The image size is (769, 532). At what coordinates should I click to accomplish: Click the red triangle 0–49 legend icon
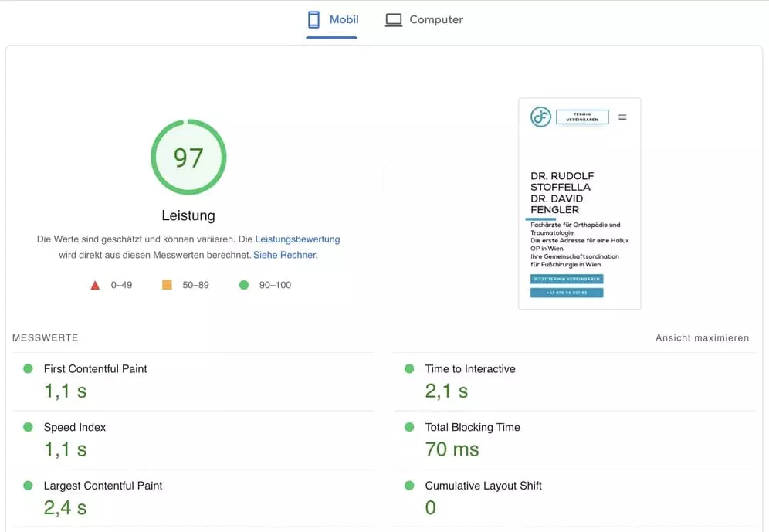click(x=95, y=286)
